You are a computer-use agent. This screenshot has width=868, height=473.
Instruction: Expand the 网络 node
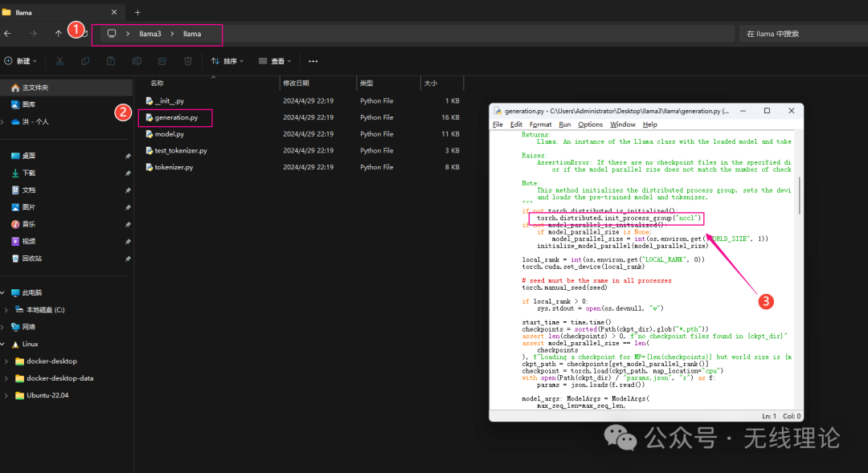click(3, 327)
